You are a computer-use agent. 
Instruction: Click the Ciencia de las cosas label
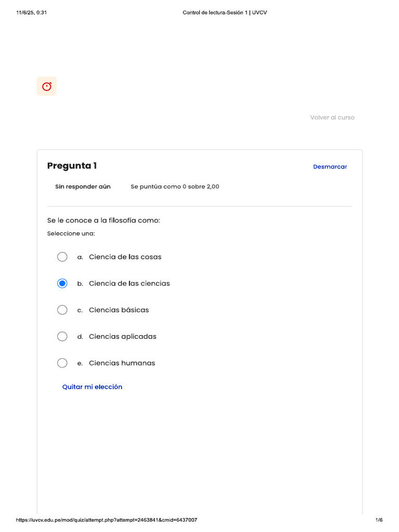pos(125,257)
